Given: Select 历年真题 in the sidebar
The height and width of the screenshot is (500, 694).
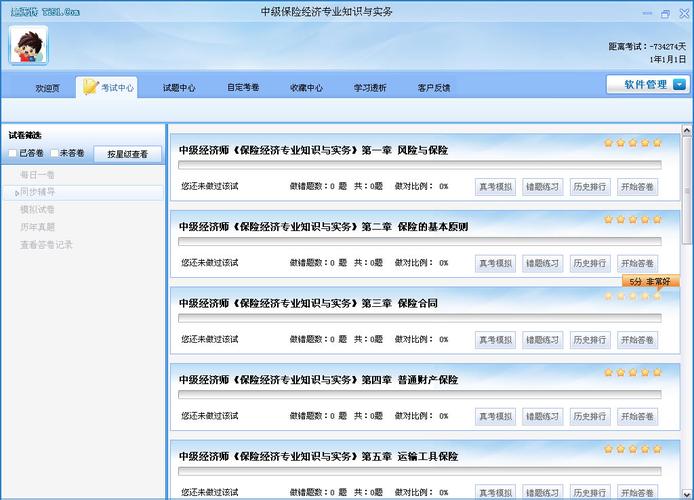Looking at the screenshot, I should tap(38, 227).
